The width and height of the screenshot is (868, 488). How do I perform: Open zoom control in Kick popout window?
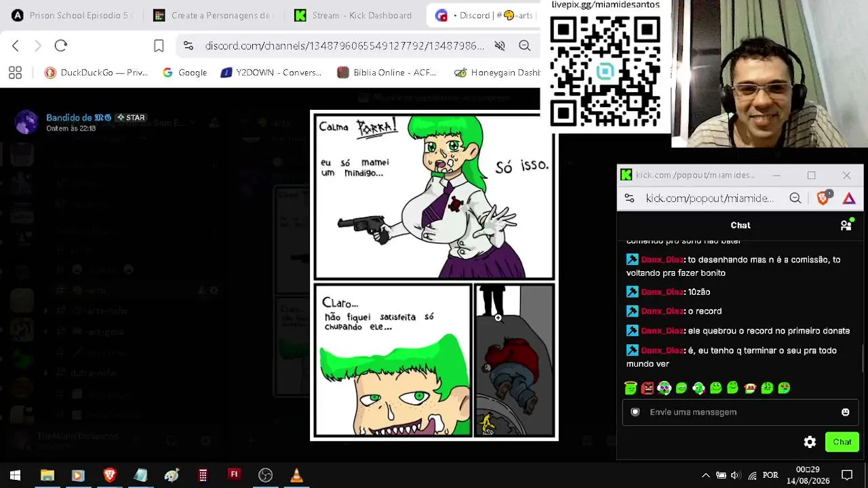[795, 198]
